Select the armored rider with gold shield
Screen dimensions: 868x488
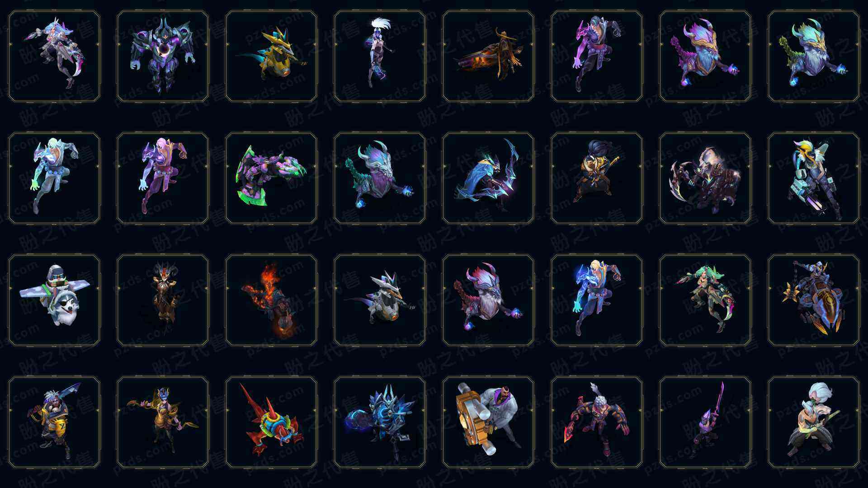[x=814, y=300]
